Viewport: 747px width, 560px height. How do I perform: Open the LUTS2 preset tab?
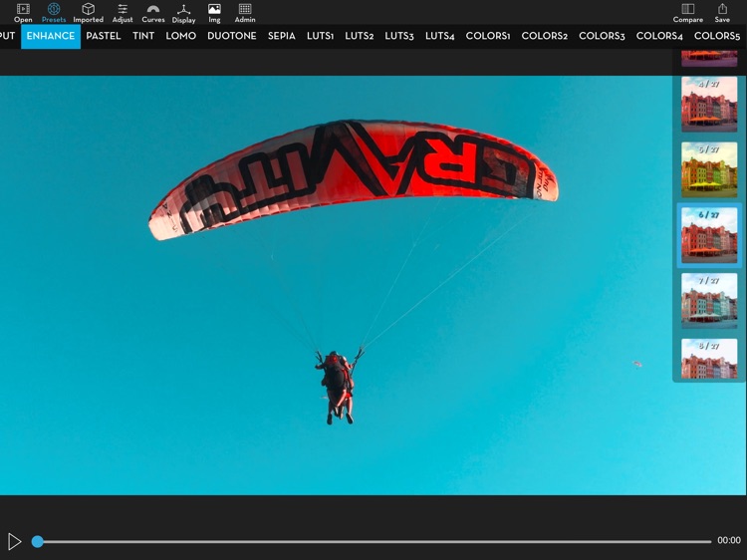click(360, 36)
